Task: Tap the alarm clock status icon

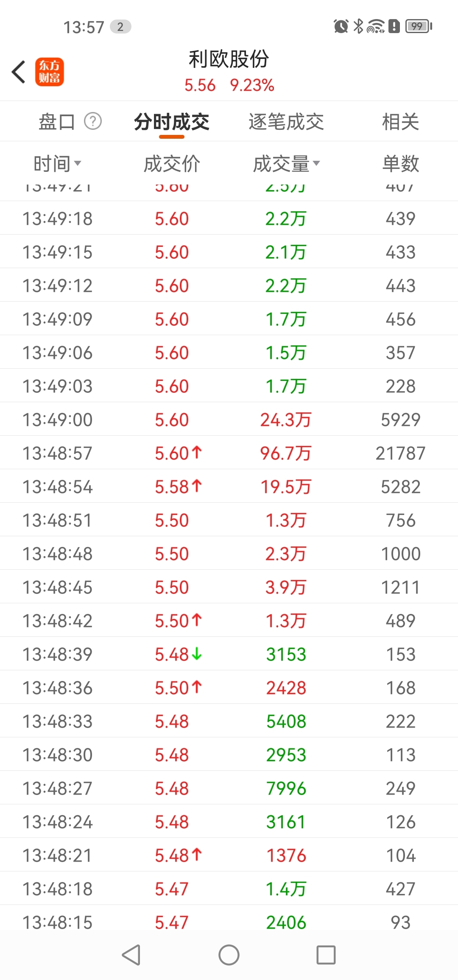Action: (x=341, y=26)
